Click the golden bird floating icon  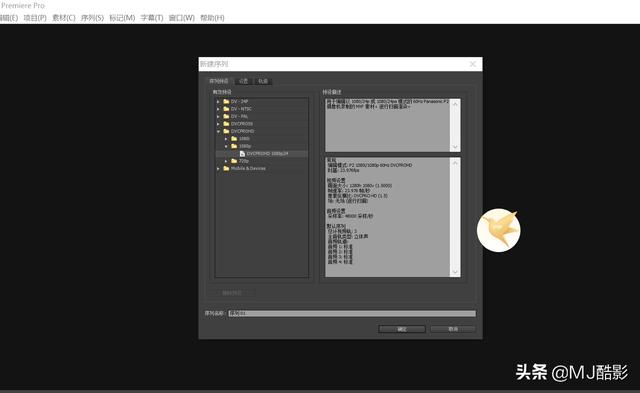tap(499, 230)
